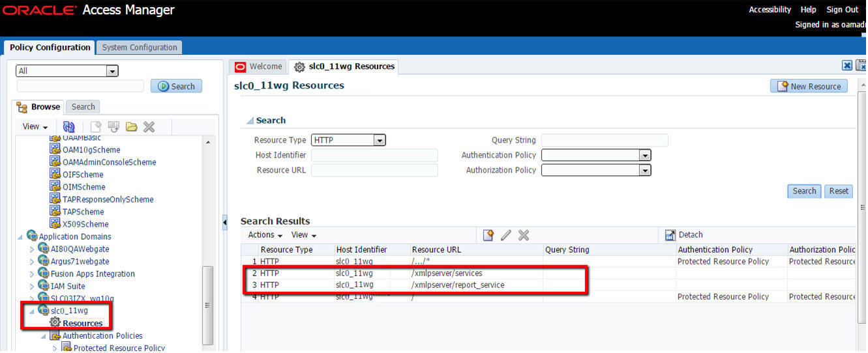Viewport: 868px width, 353px height.
Task: Click the open folder icon in Browse toolbar
Action: point(131,127)
